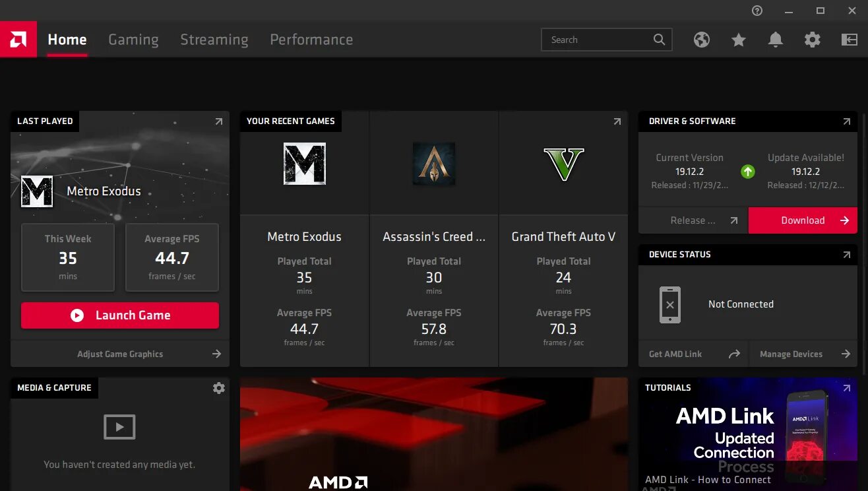Viewport: 868px width, 491px height.
Task: Click the green update available icon
Action: [747, 171]
